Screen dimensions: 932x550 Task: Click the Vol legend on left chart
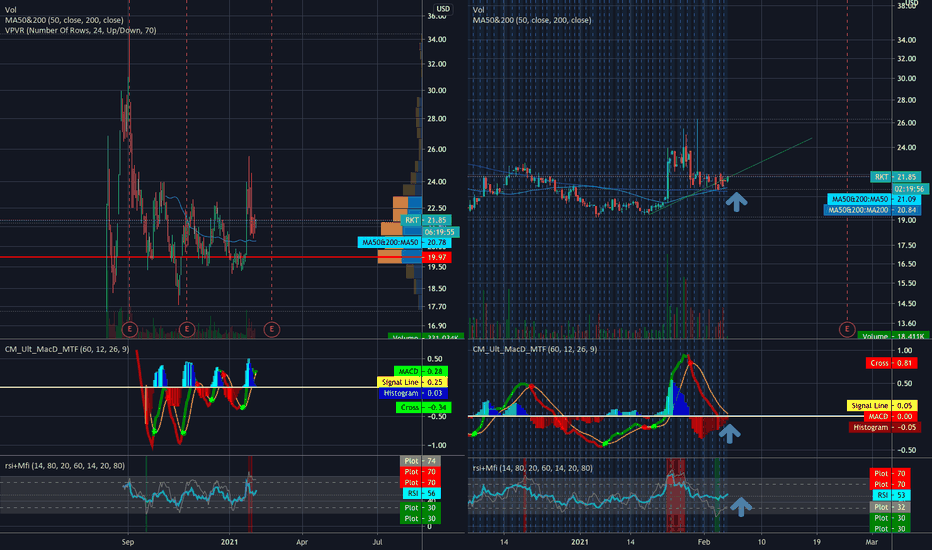coord(11,10)
